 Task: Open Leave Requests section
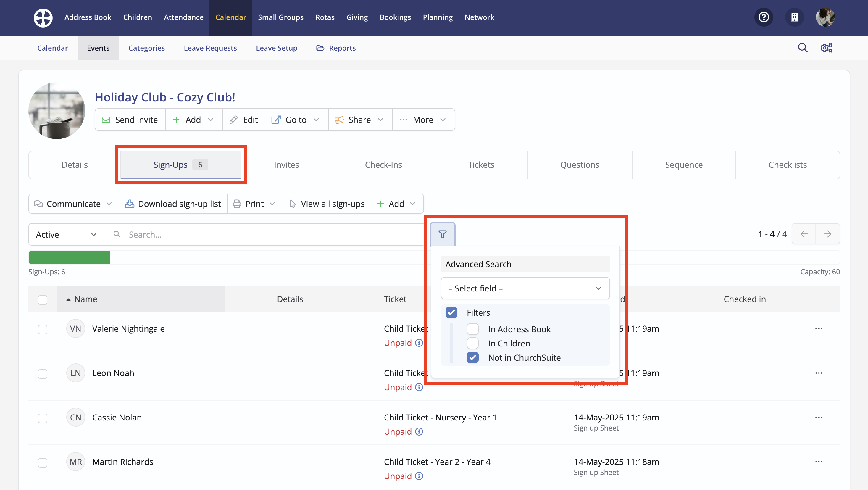[210, 48]
